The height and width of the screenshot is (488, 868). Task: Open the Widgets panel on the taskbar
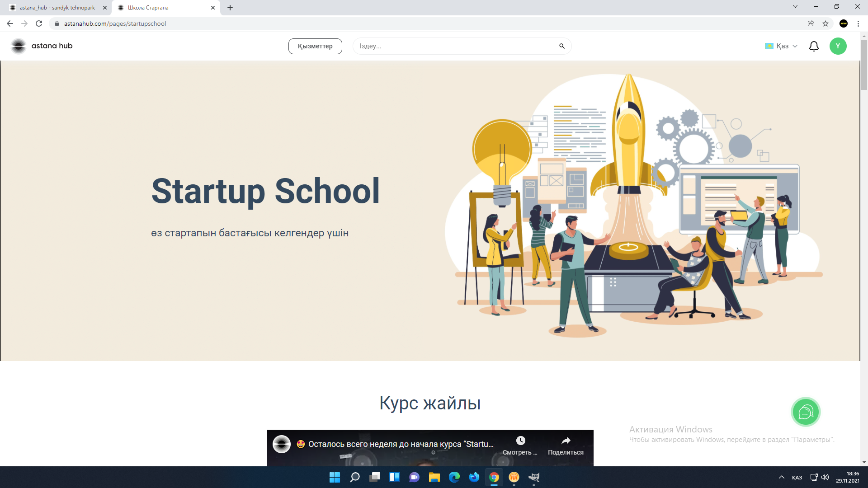click(395, 477)
